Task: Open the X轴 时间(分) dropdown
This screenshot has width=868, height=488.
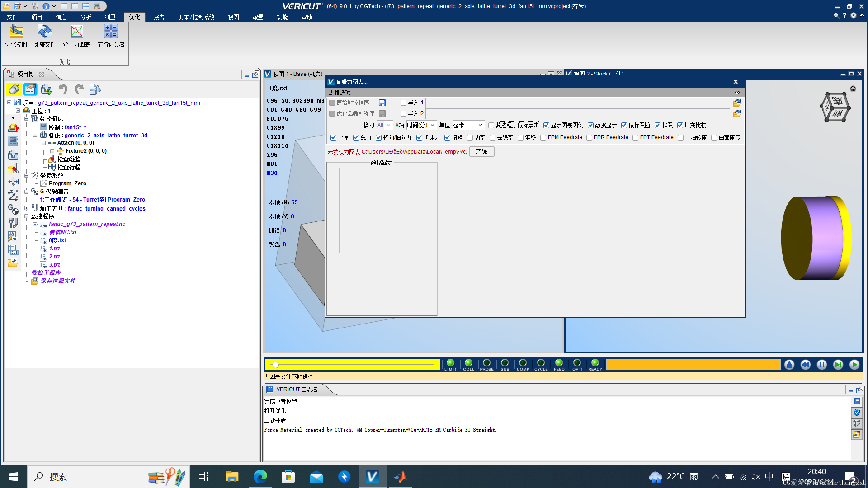Action: pyautogui.click(x=421, y=126)
